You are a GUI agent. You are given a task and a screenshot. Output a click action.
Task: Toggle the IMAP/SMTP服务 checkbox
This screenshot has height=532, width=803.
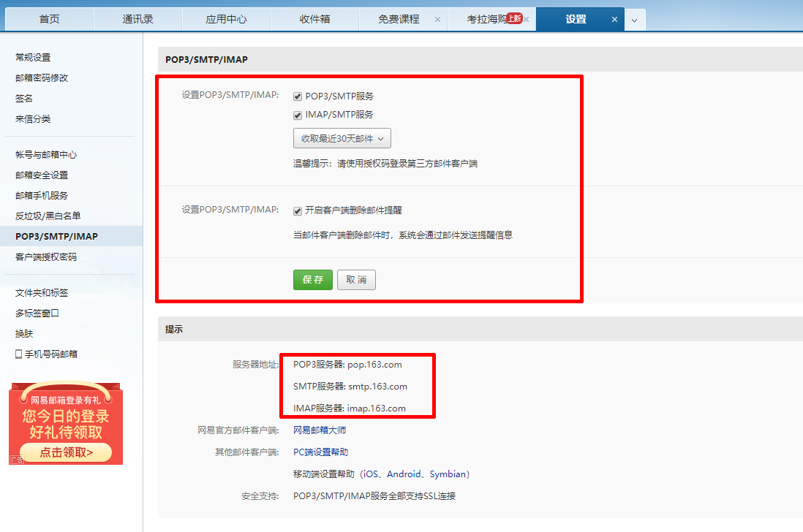[x=298, y=115]
